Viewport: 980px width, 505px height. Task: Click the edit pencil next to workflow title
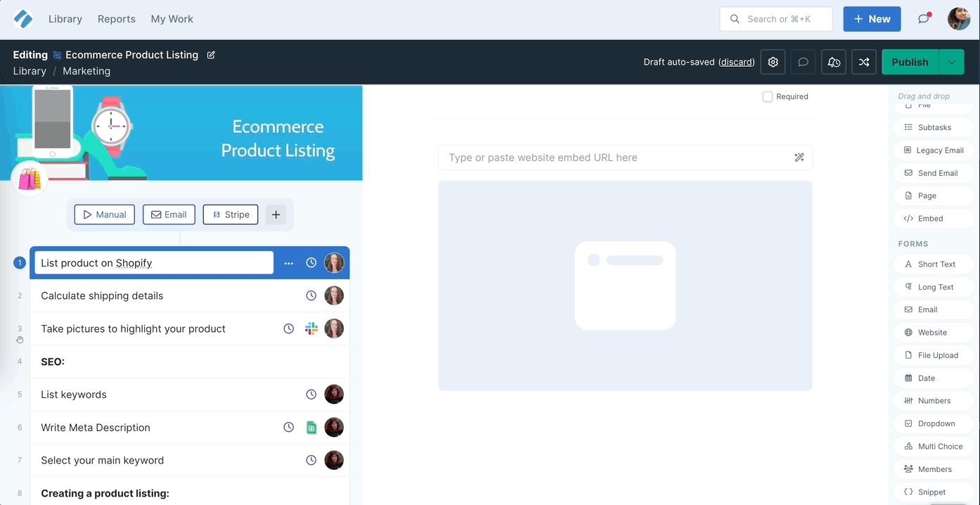211,55
